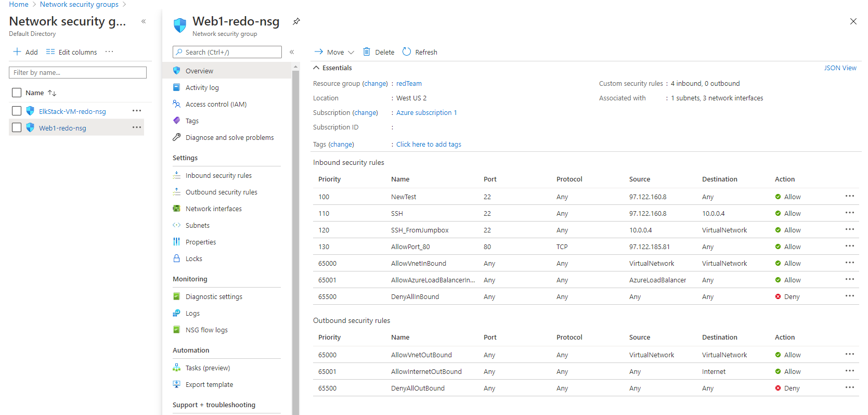The image size is (868, 415).
Task: Open the ellipsis menu for the AllowPort_80 rule
Action: point(850,246)
